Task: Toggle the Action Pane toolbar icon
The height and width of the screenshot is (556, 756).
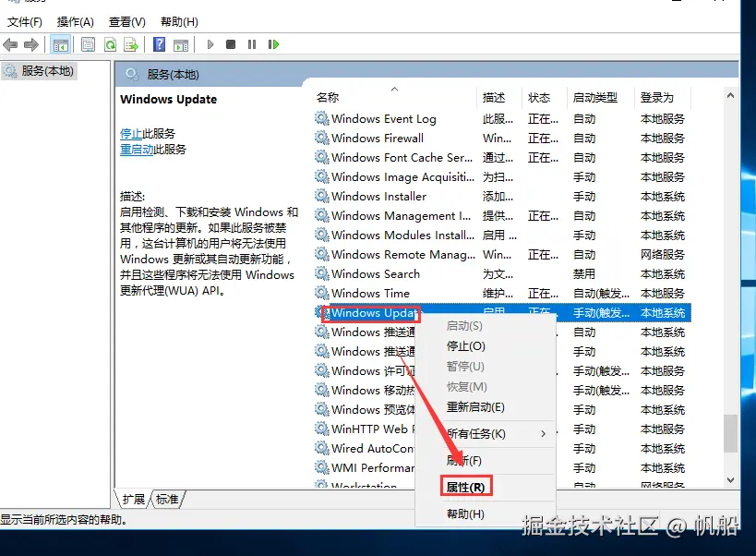Action: (181, 45)
